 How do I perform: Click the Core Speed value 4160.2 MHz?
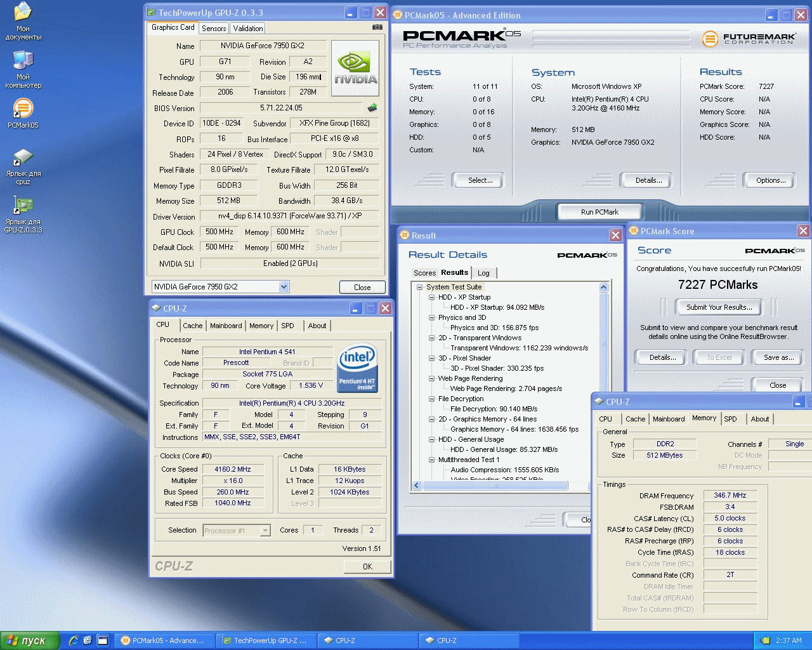click(x=232, y=469)
